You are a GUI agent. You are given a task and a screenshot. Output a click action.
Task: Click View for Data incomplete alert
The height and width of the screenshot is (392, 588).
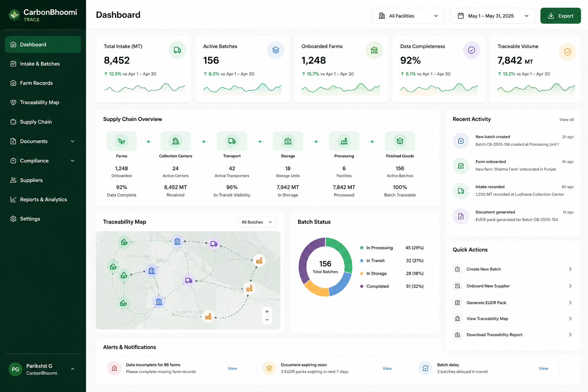tap(232, 369)
